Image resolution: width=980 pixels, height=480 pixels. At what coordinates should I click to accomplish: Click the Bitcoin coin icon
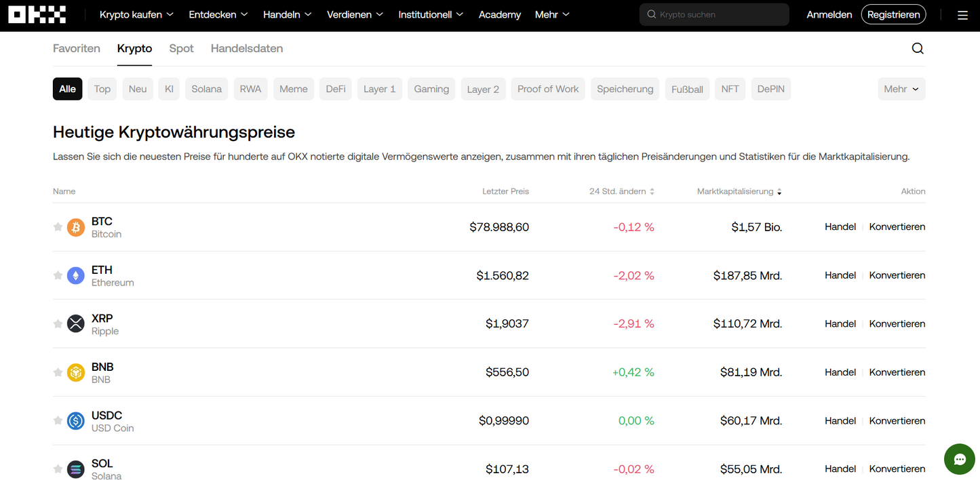[x=75, y=227]
